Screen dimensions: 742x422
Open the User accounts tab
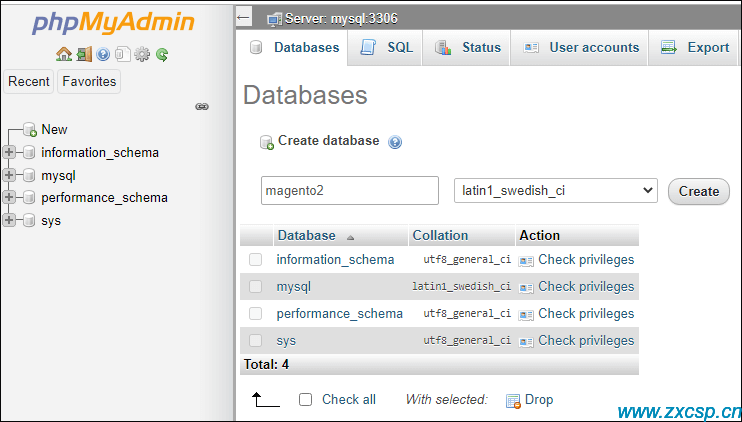coord(580,48)
